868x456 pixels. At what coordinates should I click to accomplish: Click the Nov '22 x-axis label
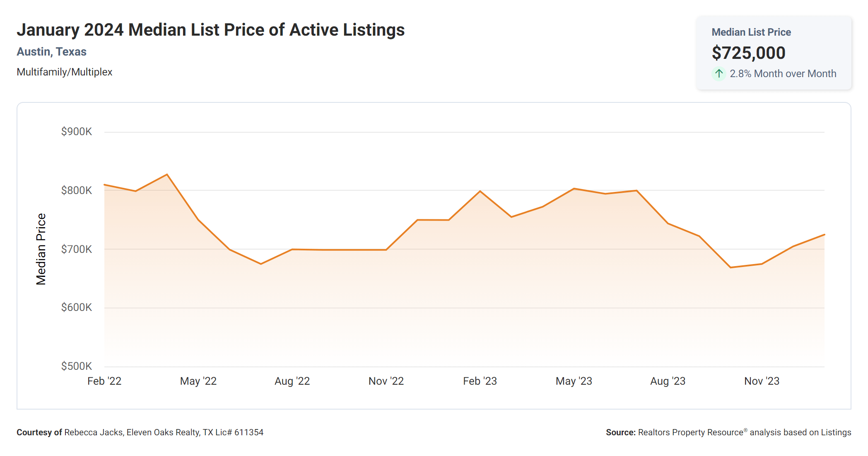386,381
